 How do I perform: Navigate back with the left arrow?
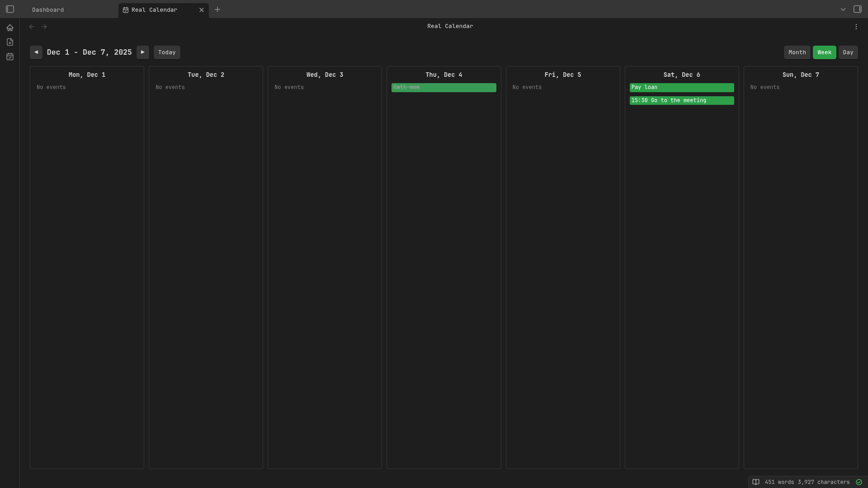point(32,27)
